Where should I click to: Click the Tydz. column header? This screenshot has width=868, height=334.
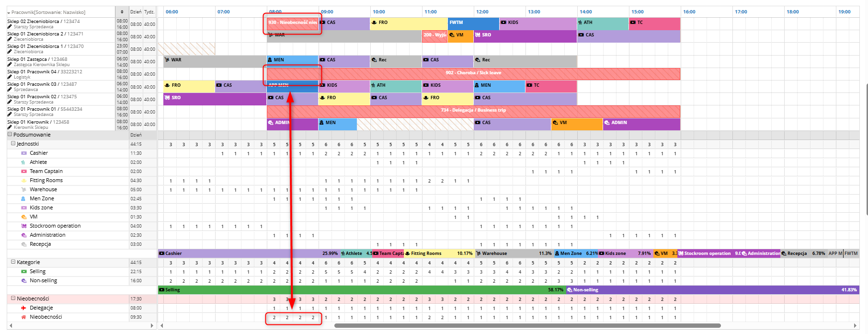149,12
